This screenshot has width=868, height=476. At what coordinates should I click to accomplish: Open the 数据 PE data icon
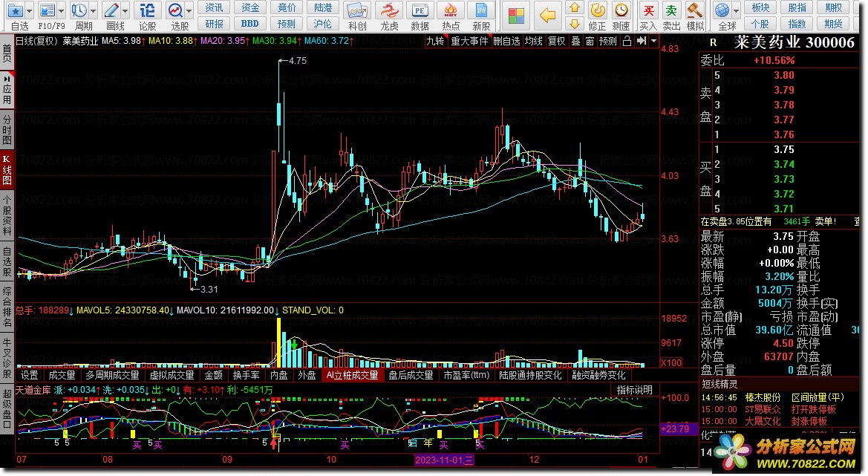click(420, 10)
